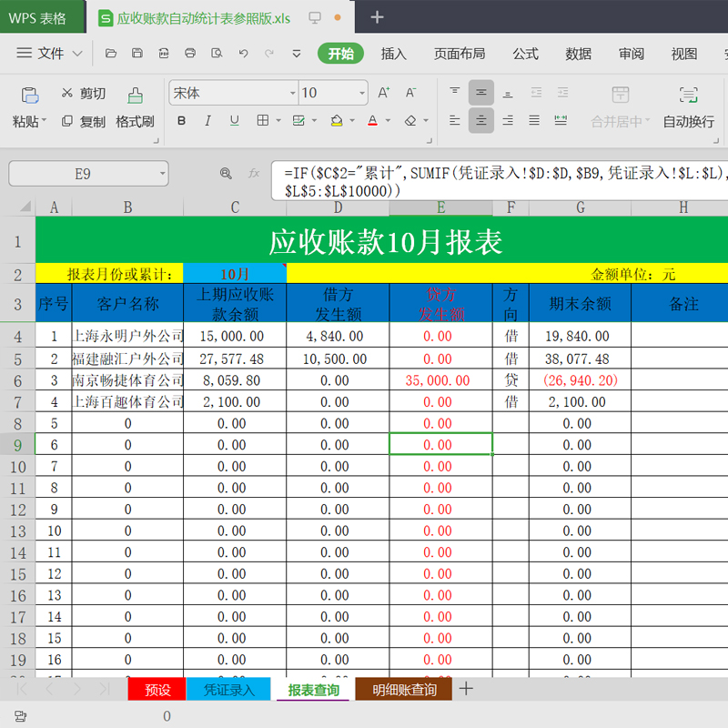The height and width of the screenshot is (728, 728).
Task: Click the paste clipboard icon
Action: point(30,96)
